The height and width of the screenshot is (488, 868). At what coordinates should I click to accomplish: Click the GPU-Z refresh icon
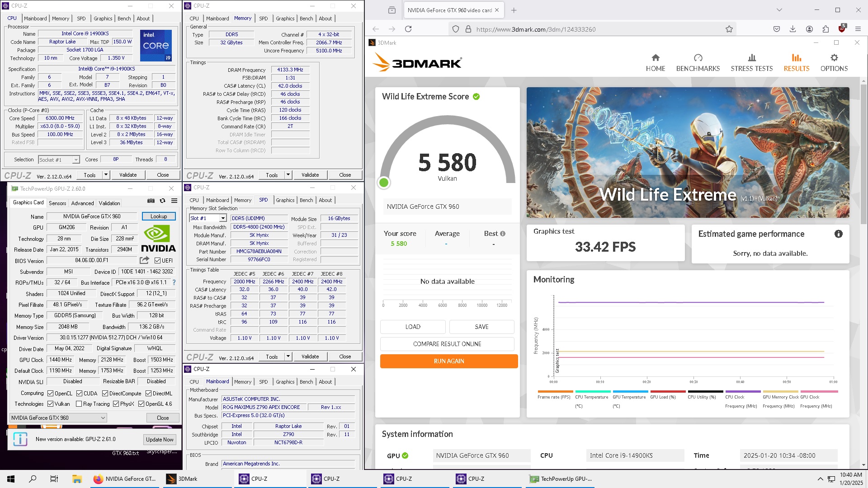(163, 201)
